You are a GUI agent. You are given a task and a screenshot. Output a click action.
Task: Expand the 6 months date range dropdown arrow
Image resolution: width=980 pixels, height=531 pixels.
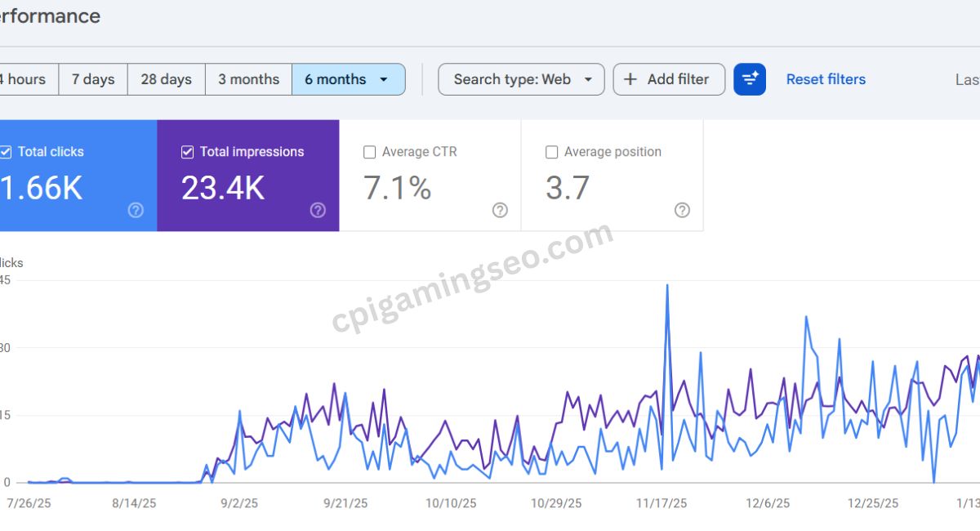pos(384,79)
